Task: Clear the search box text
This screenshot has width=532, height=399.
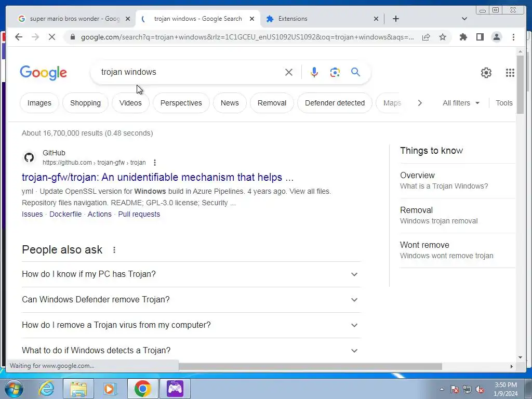Action: (289, 72)
